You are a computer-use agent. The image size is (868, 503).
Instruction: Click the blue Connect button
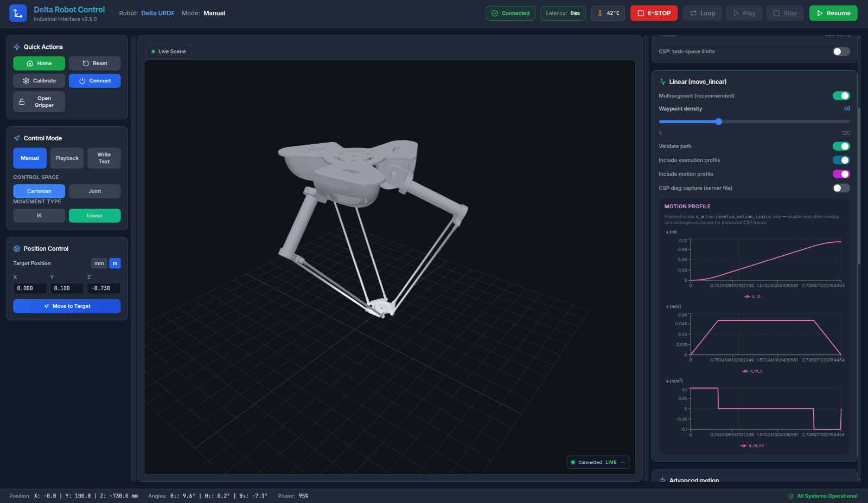pyautogui.click(x=95, y=81)
